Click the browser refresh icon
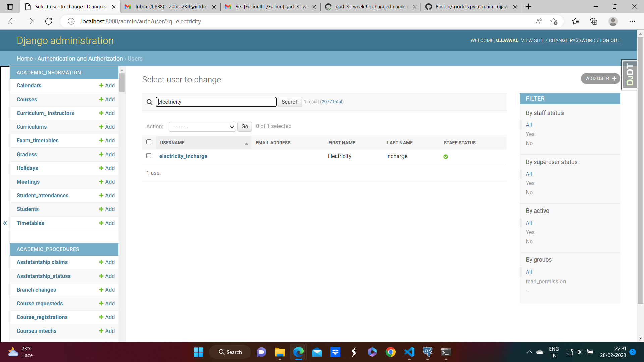The image size is (644, 362). (49, 21)
